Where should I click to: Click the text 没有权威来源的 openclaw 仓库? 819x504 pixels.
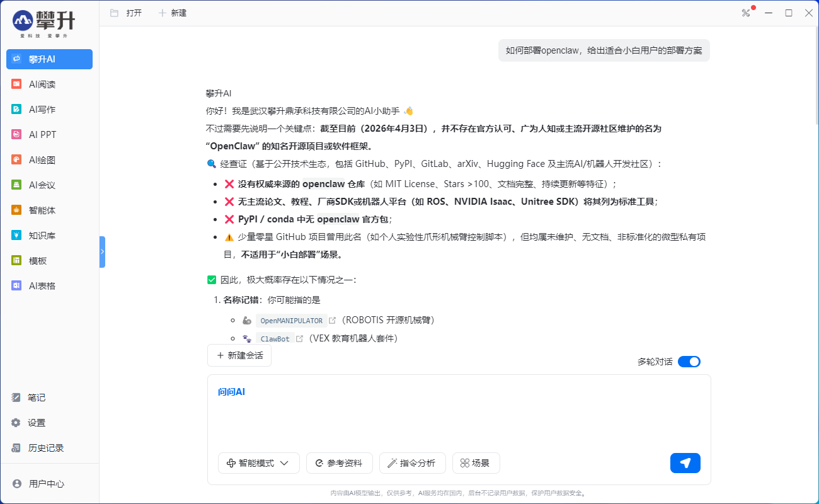301,184
